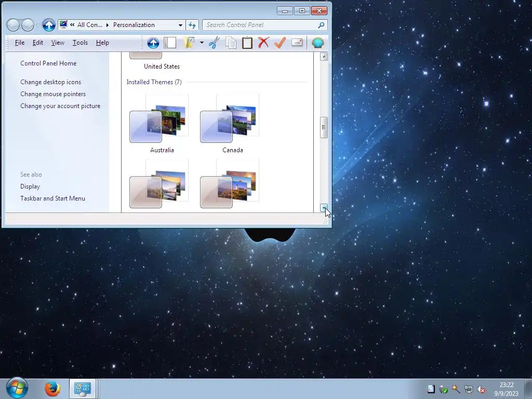
Task: Select the theme thumbnail below Australia
Action: click(159, 183)
